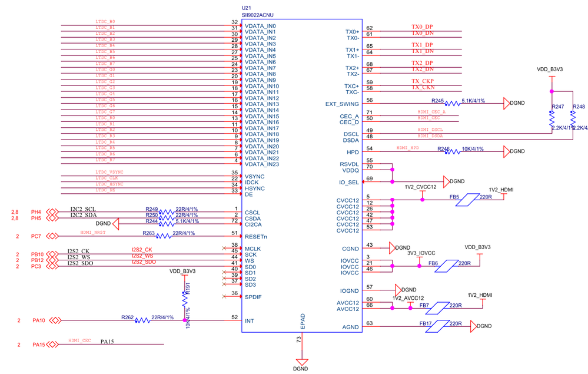Click the U21 reference designator
This screenshot has height=374, width=588.
[247, 8]
